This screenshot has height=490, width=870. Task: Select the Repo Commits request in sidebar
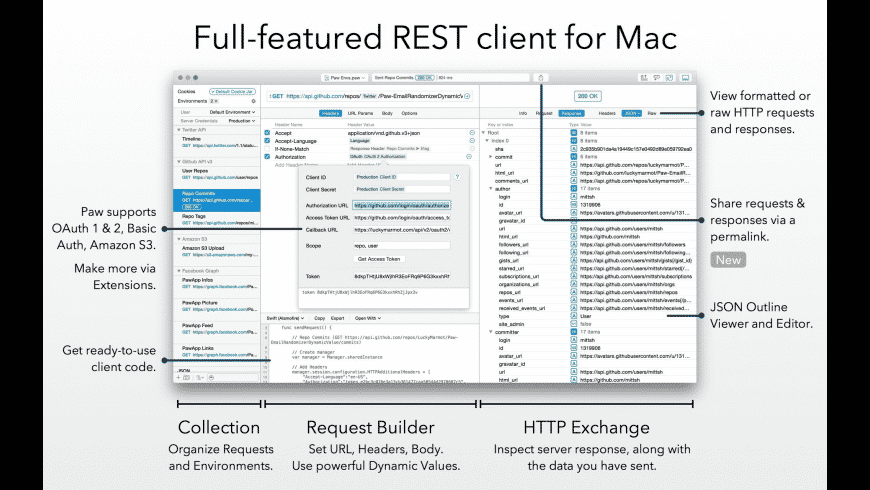click(x=216, y=200)
